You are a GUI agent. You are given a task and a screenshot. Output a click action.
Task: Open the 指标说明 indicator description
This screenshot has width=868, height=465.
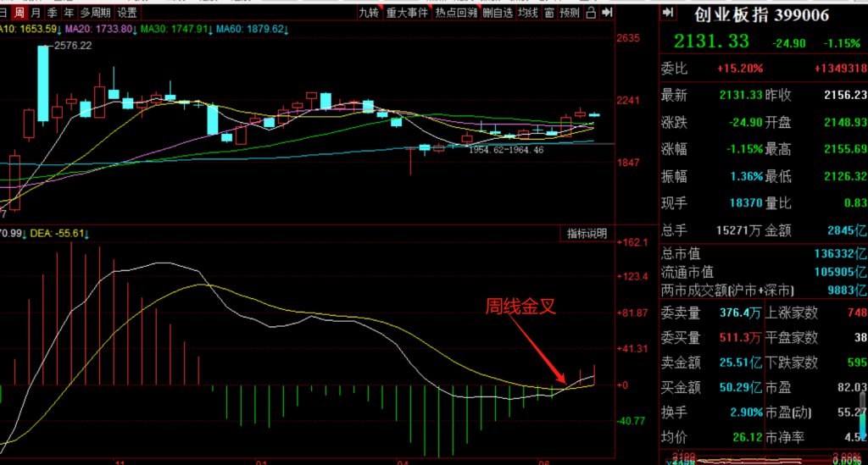pyautogui.click(x=587, y=234)
